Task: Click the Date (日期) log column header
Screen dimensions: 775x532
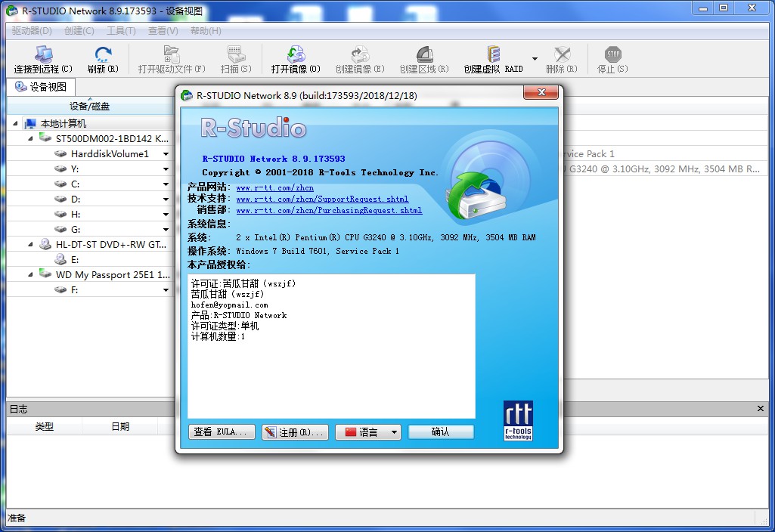Action: tap(120, 426)
